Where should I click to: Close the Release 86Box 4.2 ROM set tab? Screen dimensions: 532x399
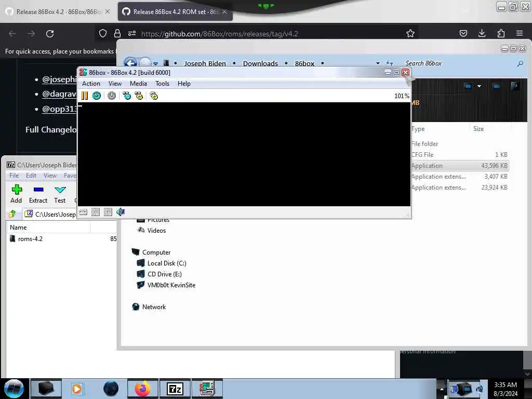tap(224, 11)
